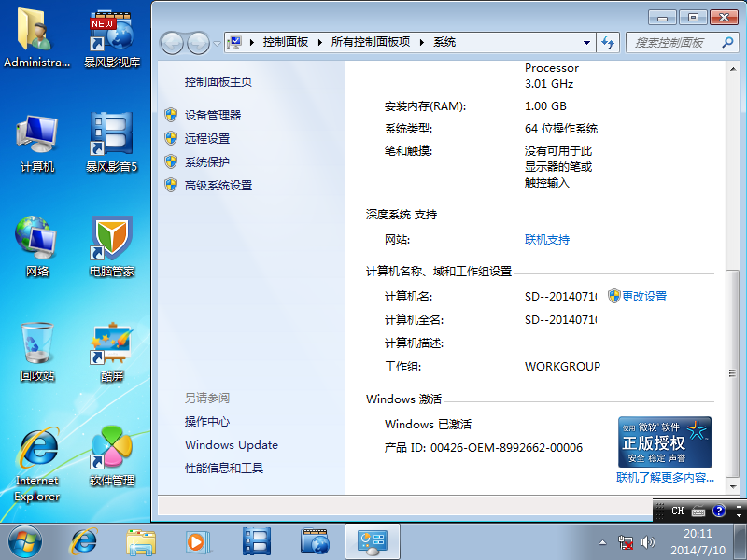
Task: Select the 网络 desktop icon
Action: point(37,246)
